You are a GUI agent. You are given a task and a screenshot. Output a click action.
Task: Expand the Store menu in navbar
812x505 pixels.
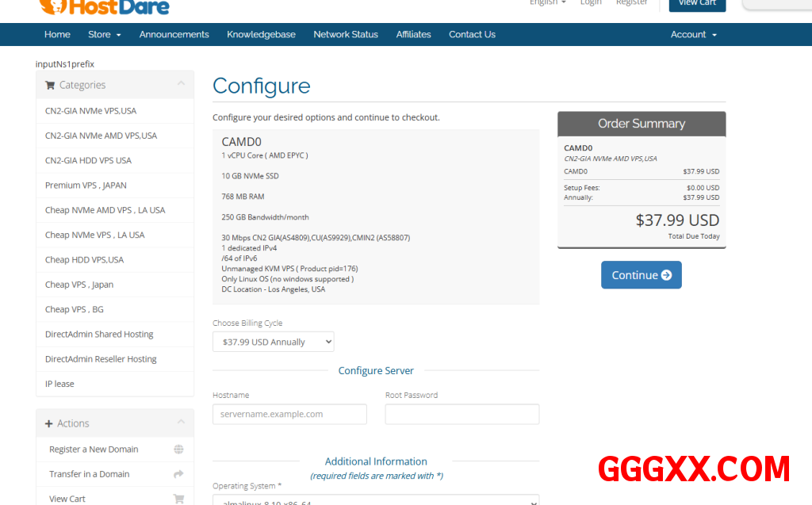point(105,35)
